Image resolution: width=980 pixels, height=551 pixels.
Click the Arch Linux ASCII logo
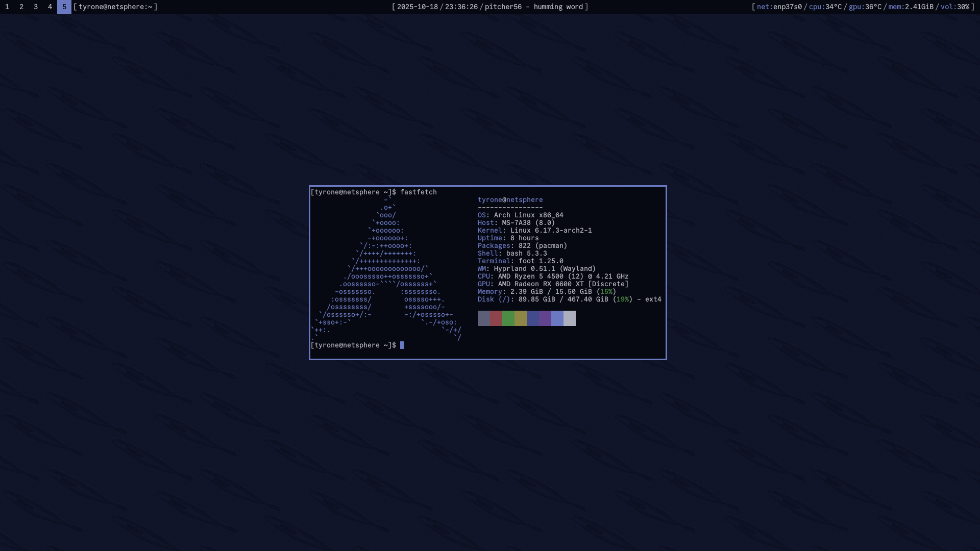(x=386, y=269)
